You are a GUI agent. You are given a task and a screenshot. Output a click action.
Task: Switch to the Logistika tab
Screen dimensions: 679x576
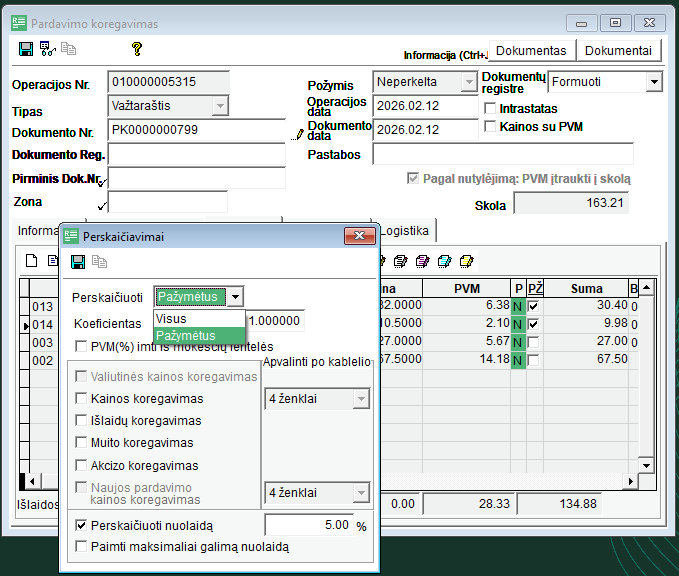pyautogui.click(x=405, y=231)
